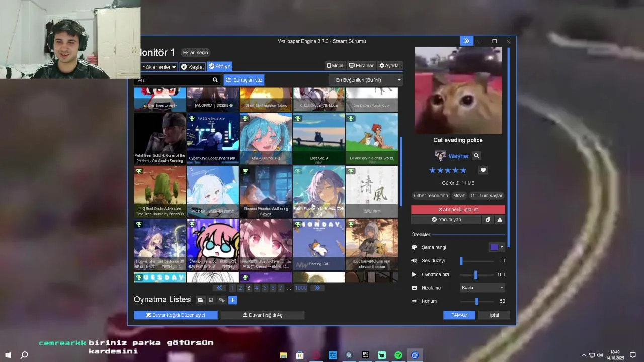Screen dimensions: 644x362
Task: Add to playlist with the plus icon
Action: (232, 300)
